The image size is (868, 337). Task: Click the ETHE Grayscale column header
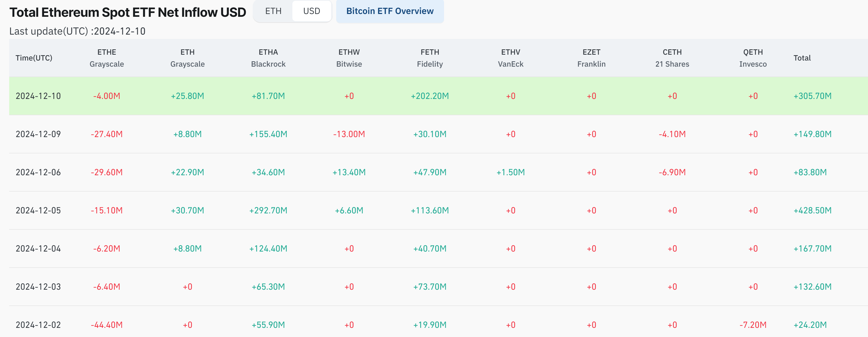tap(106, 58)
